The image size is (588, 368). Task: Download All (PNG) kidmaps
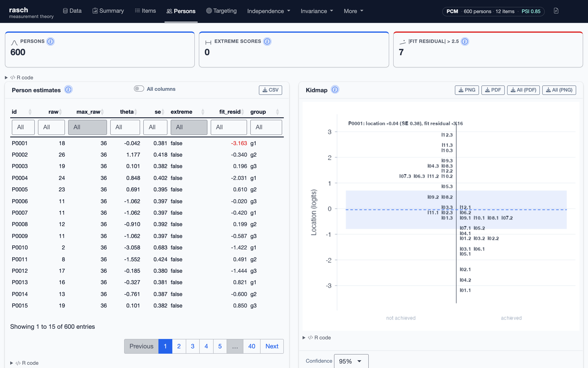(x=559, y=90)
